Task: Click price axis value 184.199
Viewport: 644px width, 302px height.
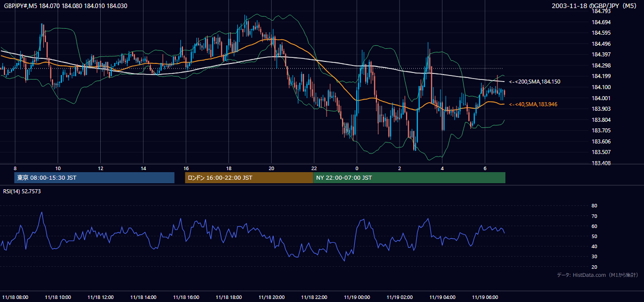Action: pyautogui.click(x=601, y=76)
